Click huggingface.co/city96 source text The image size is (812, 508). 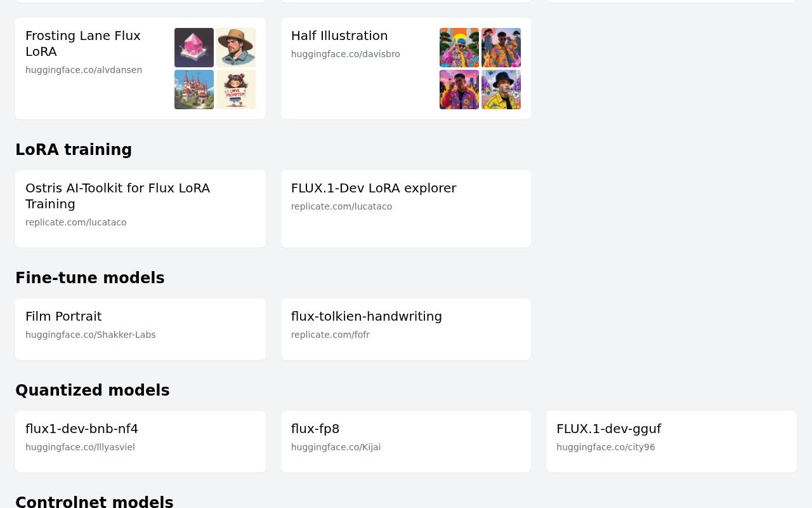[606, 447]
